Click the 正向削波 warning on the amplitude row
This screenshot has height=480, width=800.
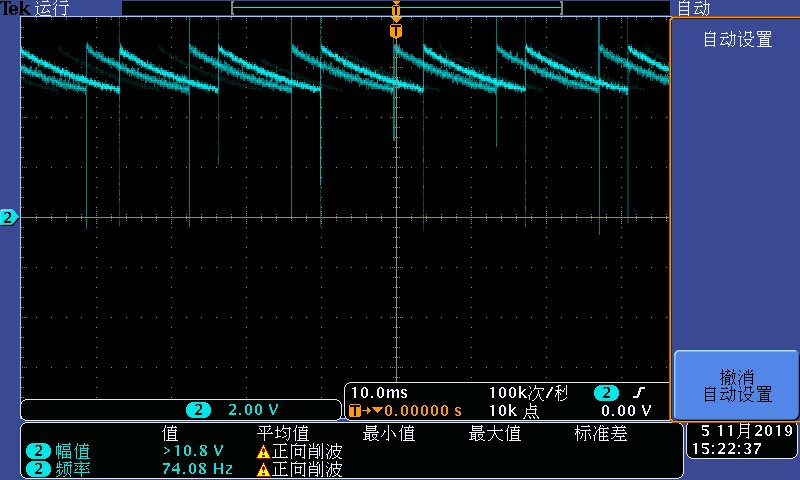point(307,451)
